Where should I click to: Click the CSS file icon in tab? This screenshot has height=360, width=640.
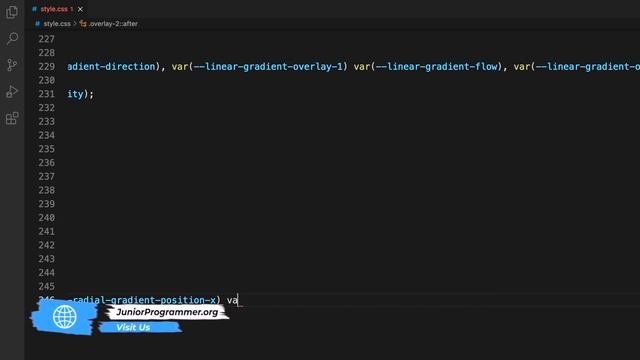[35, 9]
